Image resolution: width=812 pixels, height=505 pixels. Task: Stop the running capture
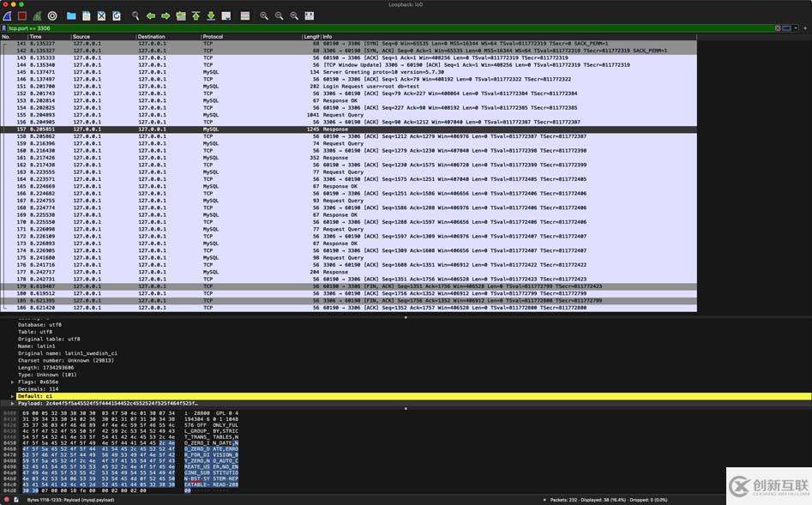tap(22, 16)
